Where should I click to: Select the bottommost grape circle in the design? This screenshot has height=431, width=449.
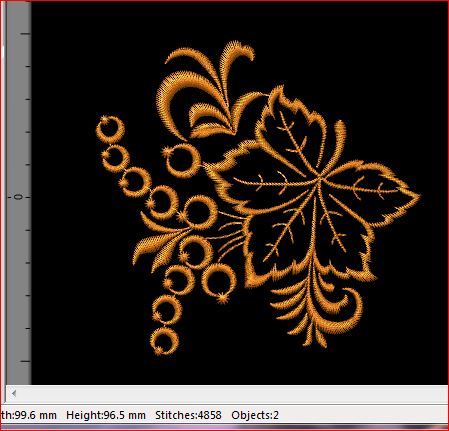point(164,341)
